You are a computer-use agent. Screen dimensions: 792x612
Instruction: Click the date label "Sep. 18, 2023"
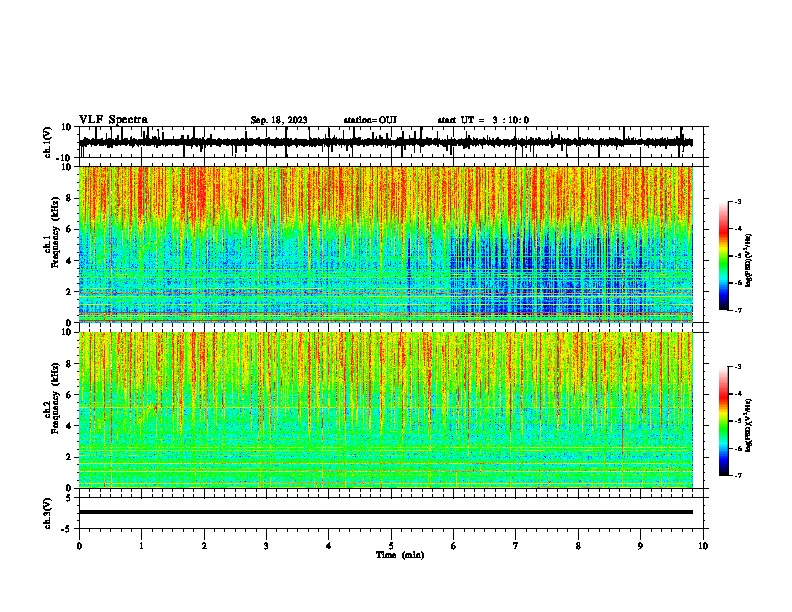click(279, 120)
